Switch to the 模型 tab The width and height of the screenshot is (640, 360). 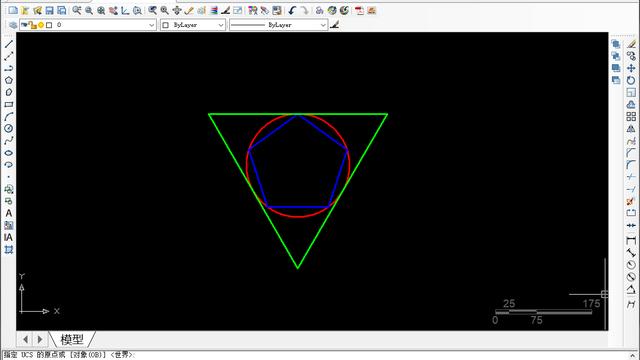click(72, 339)
